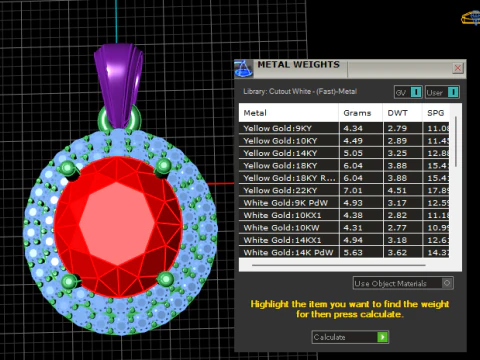Screen dimensions: 480x360
Task: Select the Yellow Gold:14KY row
Action: pos(344,153)
